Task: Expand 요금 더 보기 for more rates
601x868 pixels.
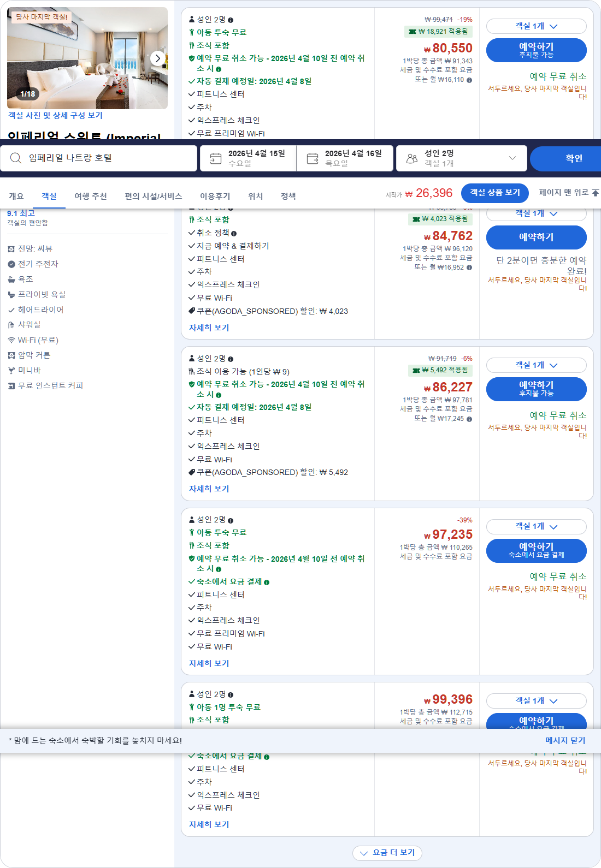Action: pos(387,853)
